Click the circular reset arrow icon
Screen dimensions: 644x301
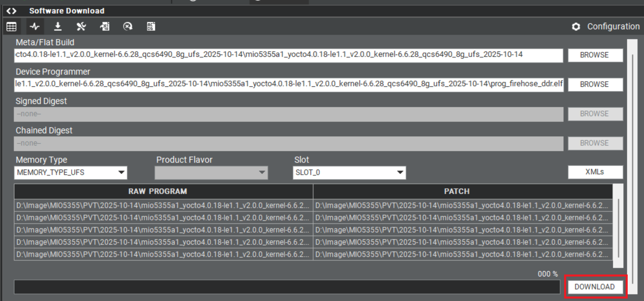(128, 27)
